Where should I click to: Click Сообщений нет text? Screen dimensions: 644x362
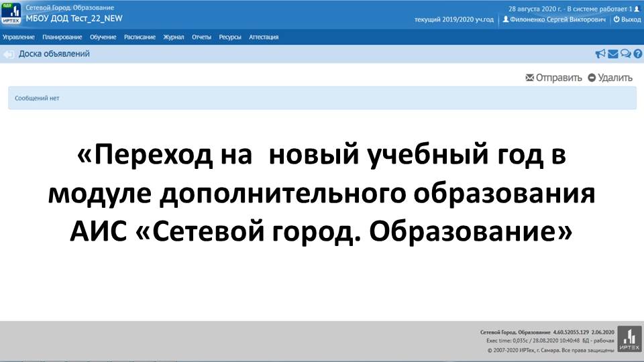37,98
